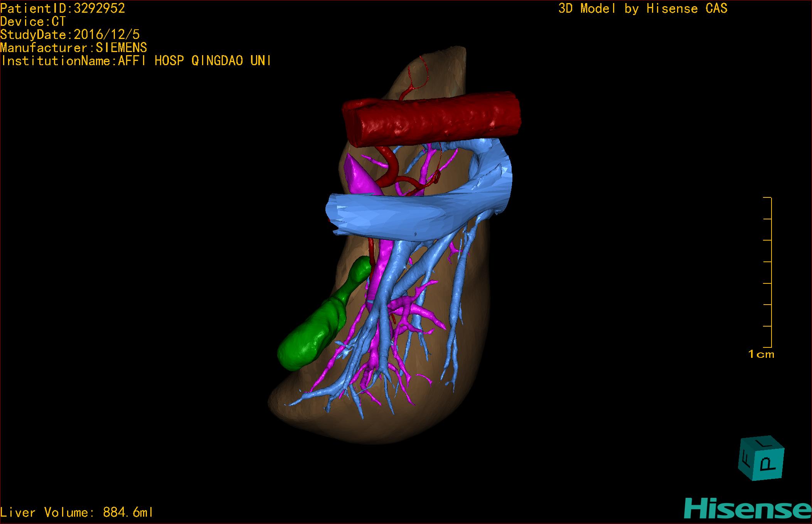
Task: Click the StudyDate:2016/12/5 label
Action: [x=70, y=34]
